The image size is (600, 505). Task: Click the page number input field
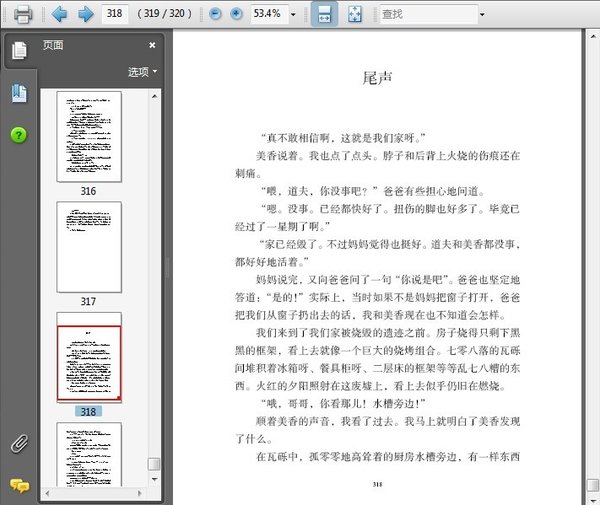coord(116,14)
